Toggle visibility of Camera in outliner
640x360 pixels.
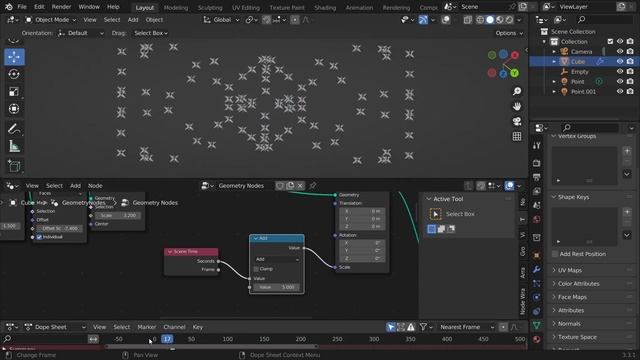[620, 51]
